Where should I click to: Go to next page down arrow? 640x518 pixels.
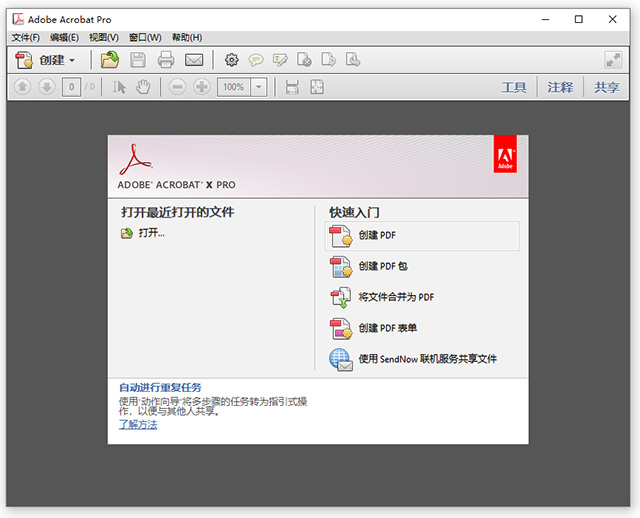47,87
